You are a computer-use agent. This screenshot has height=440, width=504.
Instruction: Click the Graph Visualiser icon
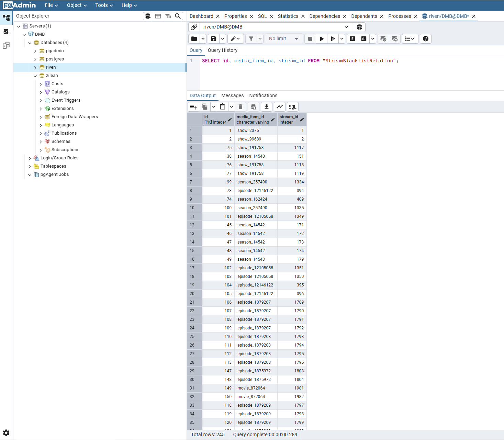280,107
